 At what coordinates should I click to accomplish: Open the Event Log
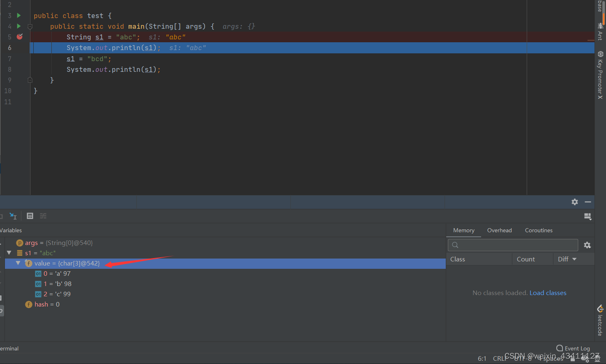(x=573, y=348)
